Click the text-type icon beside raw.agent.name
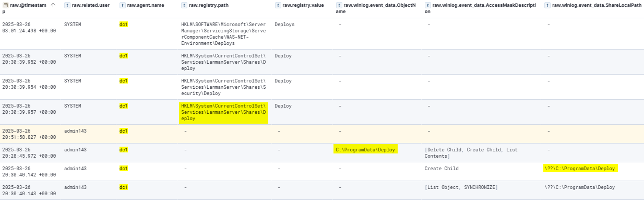 [123, 5]
